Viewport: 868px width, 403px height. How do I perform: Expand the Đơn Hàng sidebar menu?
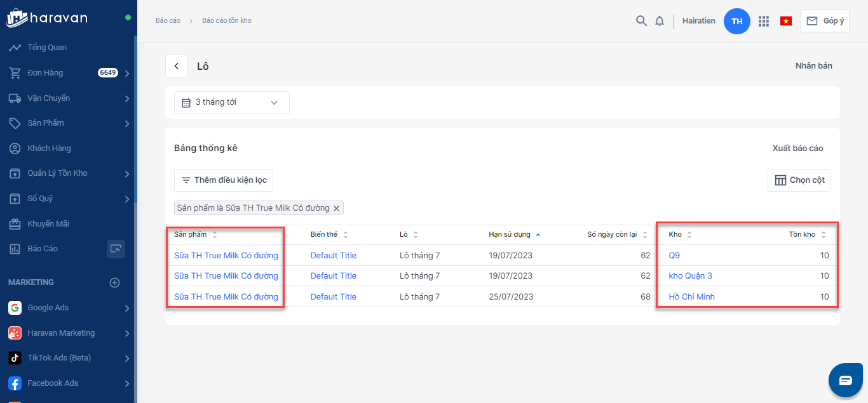coord(127,73)
